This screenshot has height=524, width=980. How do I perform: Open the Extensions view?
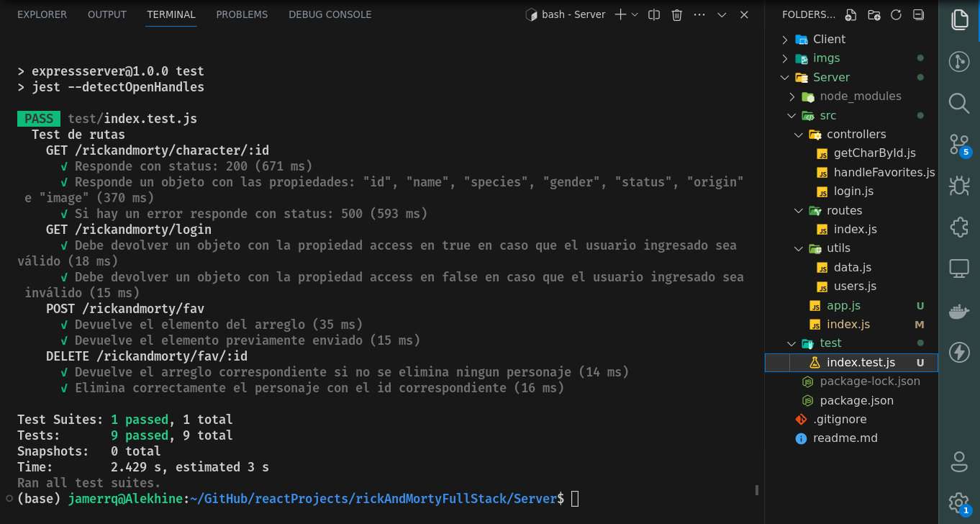click(x=958, y=227)
